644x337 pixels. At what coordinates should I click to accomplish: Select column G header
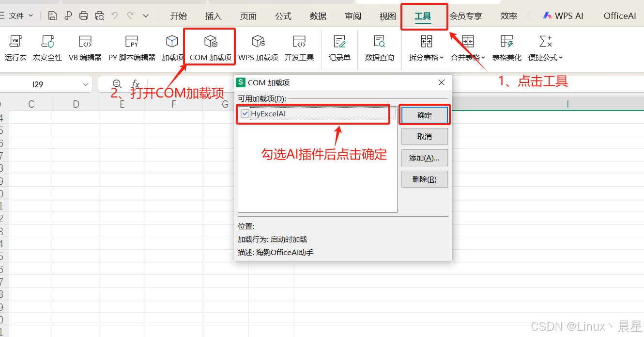tap(225, 104)
